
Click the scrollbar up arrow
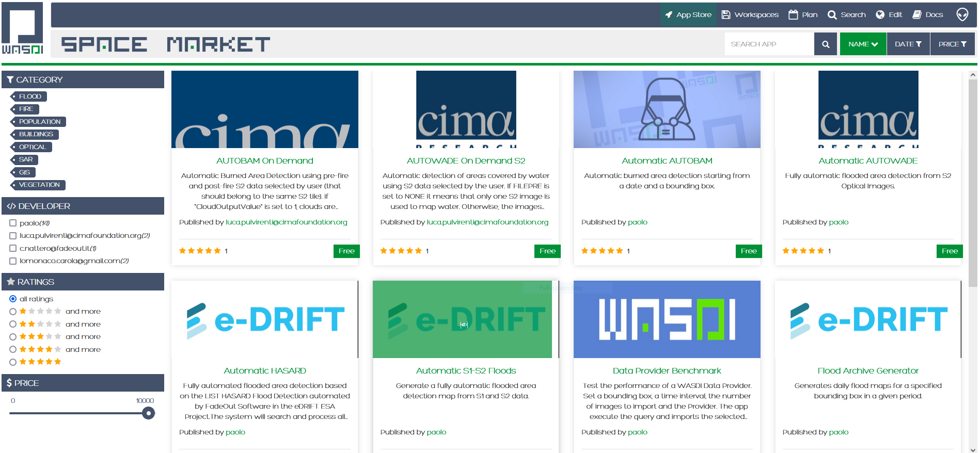(973, 75)
